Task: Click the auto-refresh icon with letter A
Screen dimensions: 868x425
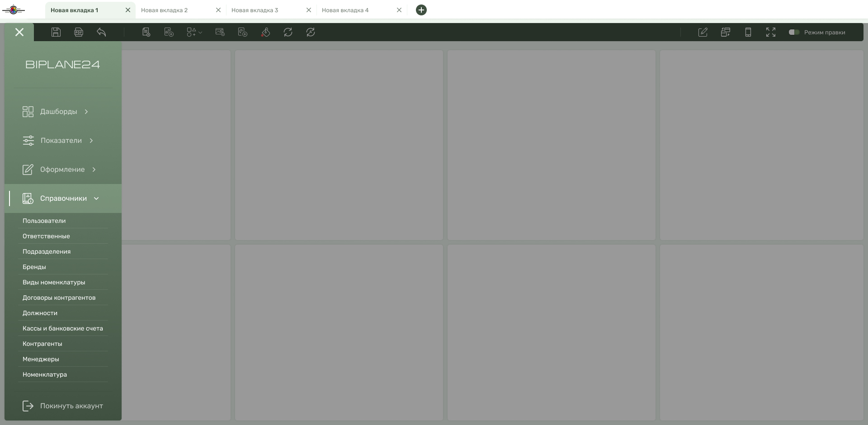Action: click(x=311, y=32)
